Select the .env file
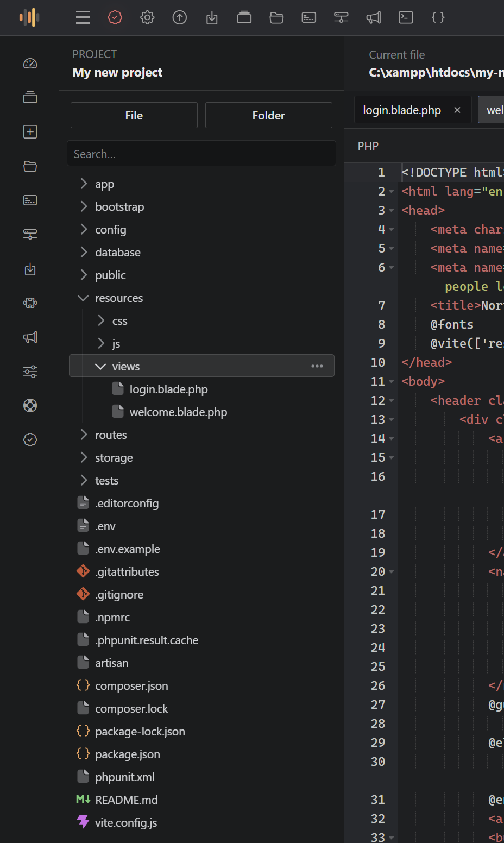This screenshot has width=504, height=843. tap(105, 526)
